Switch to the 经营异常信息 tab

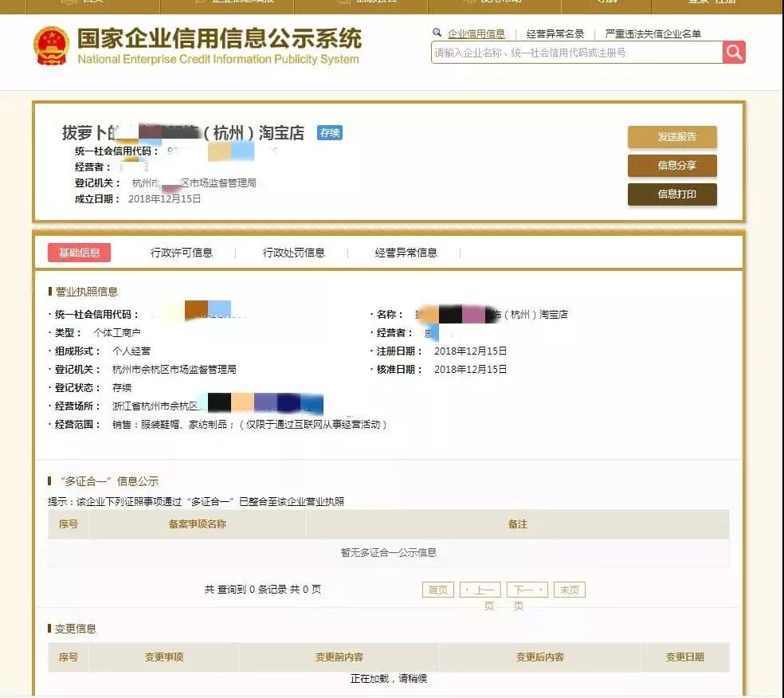tap(406, 253)
